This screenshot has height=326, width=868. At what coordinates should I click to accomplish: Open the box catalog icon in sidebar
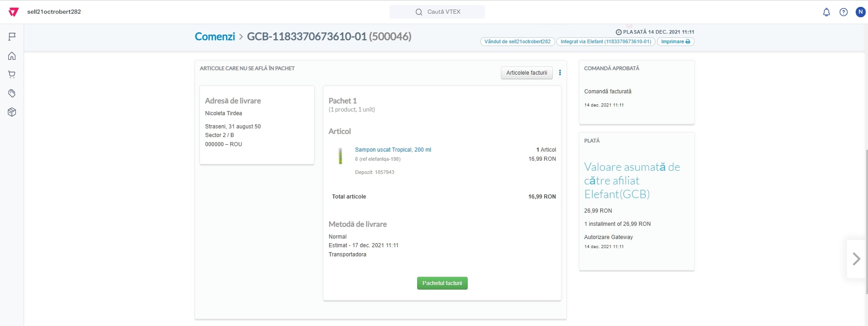(x=12, y=112)
